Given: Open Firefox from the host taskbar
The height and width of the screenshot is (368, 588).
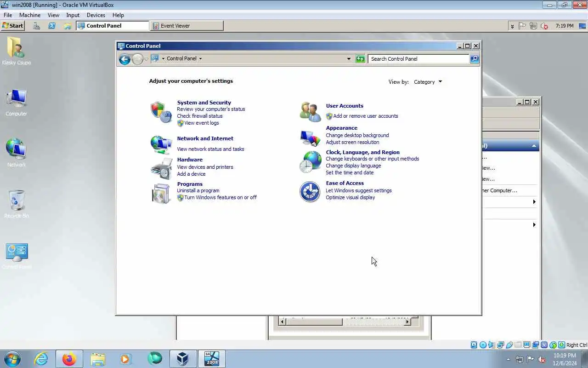Looking at the screenshot, I should coord(69,359).
